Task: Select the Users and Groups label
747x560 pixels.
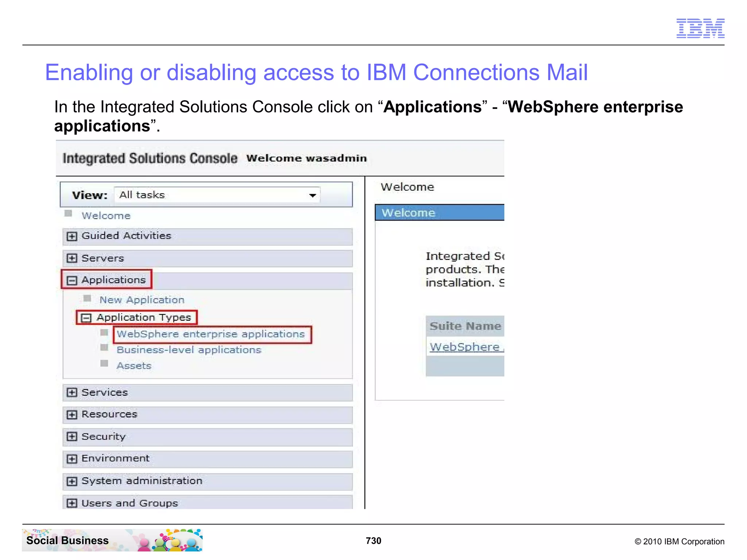Action: point(130,503)
